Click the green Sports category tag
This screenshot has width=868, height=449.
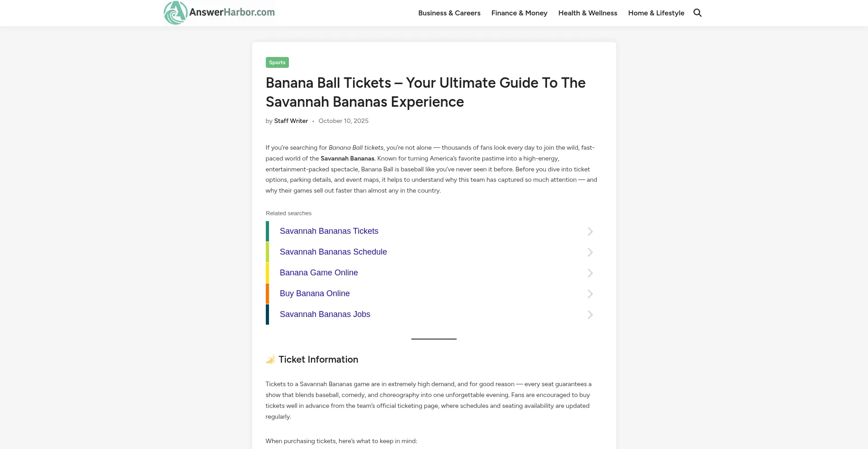point(277,62)
